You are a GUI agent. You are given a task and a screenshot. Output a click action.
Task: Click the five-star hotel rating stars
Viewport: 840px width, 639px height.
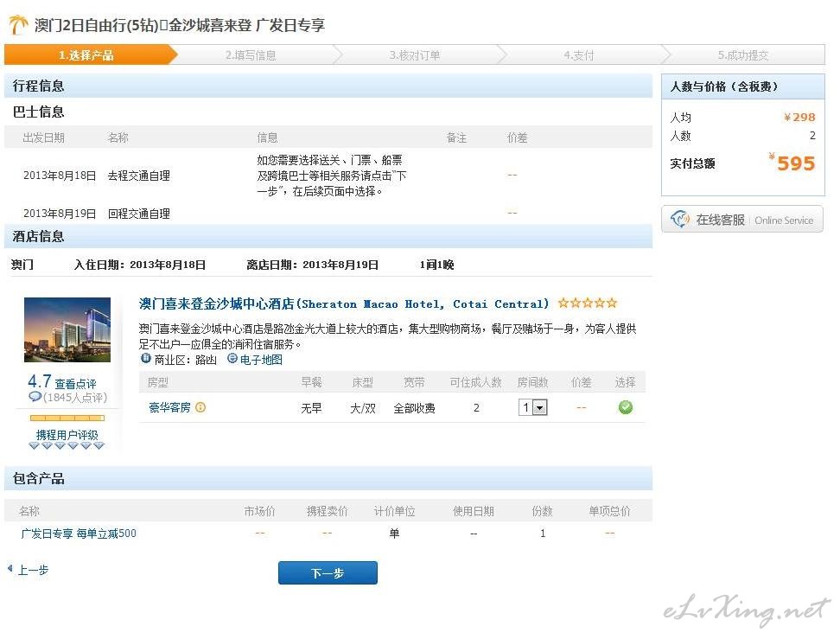pyautogui.click(x=587, y=304)
